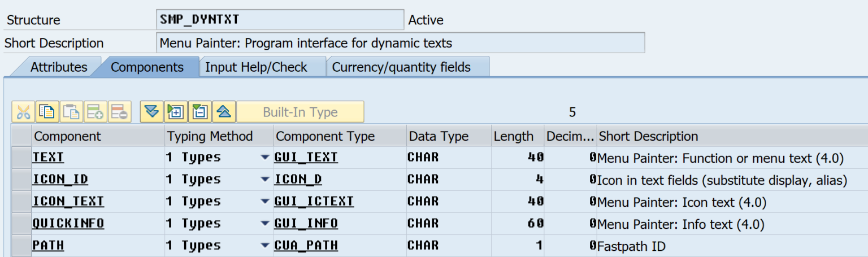
Task: Select the row marker for ICON_ID component
Action: pyautogui.click(x=21, y=180)
